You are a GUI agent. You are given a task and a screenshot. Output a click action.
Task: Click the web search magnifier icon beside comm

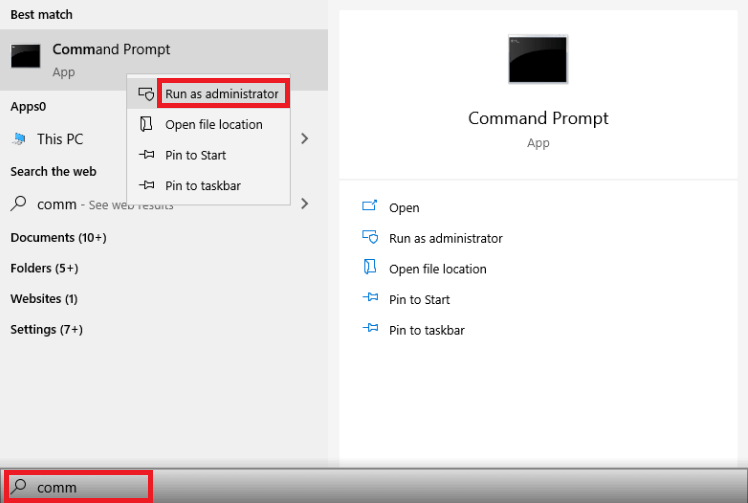18,203
